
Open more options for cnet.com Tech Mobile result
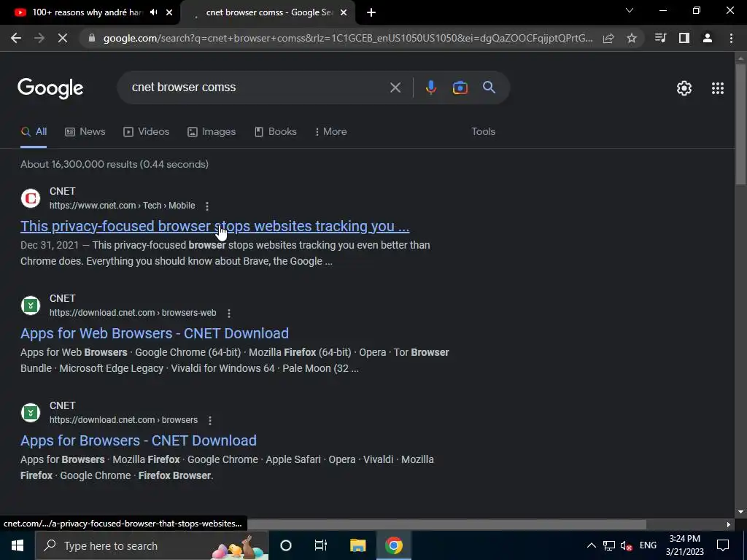click(x=206, y=206)
